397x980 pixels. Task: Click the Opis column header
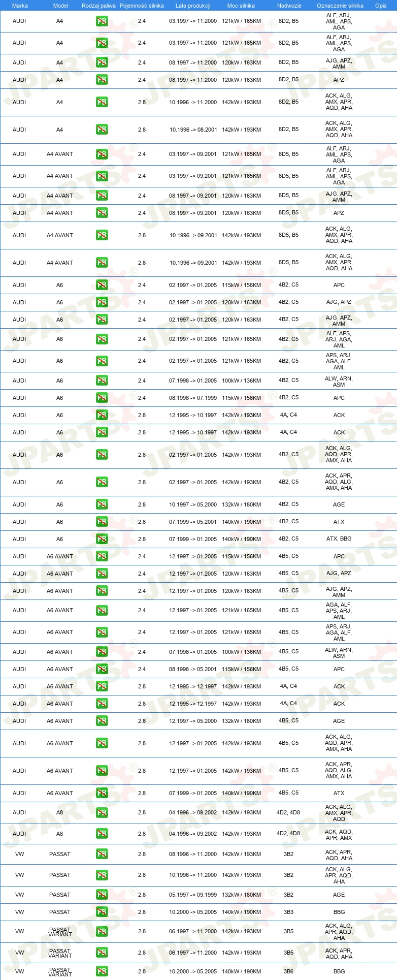[x=381, y=6]
